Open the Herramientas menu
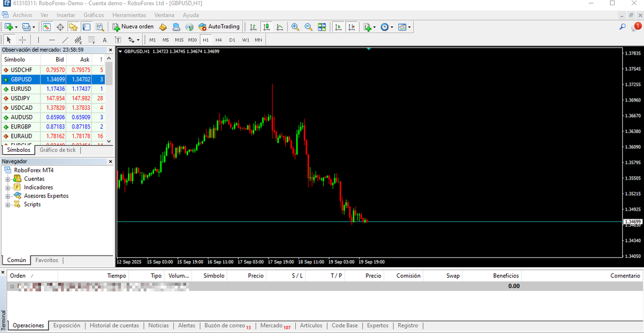The height and width of the screenshot is (333, 644). click(129, 15)
